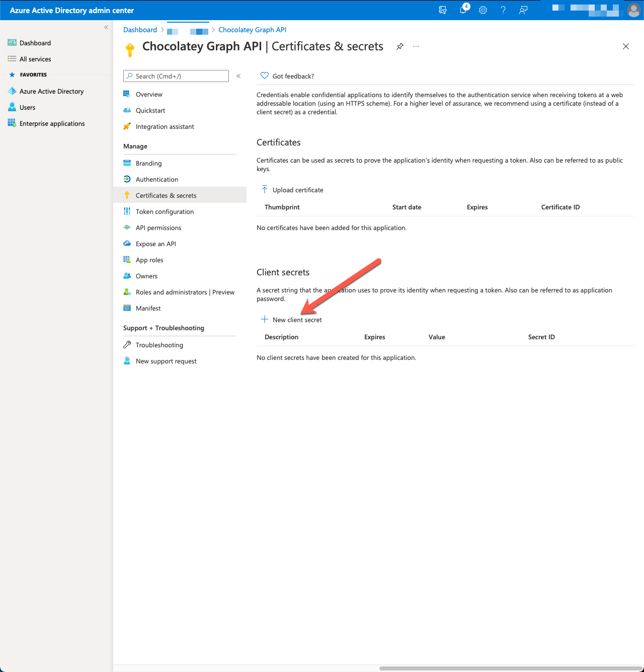
Task: Pin the Chocolatey Graph API blade
Action: tap(400, 46)
